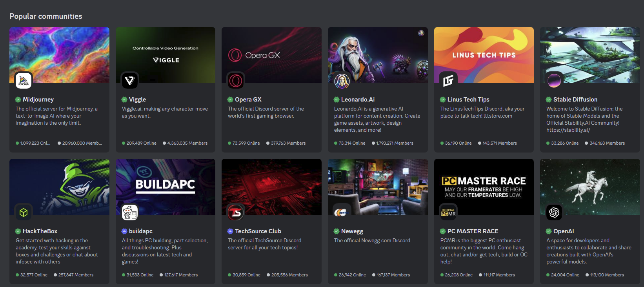Image resolution: width=644 pixels, height=287 pixels.
Task: Click the TechSource Club TS icon
Action: coord(236,213)
